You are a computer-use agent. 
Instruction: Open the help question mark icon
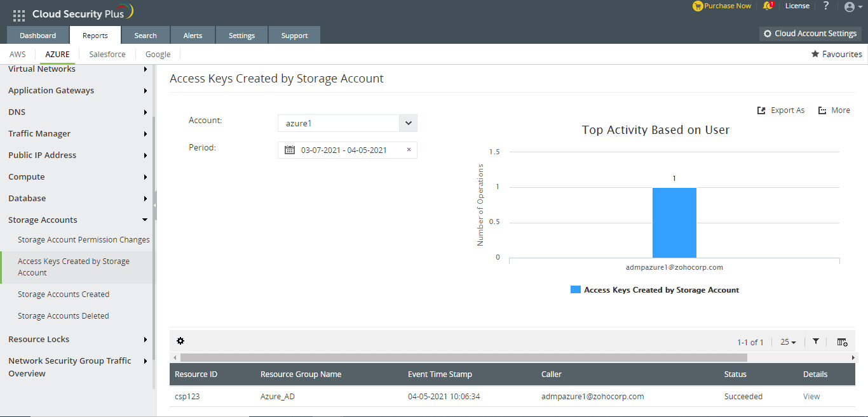click(x=826, y=6)
